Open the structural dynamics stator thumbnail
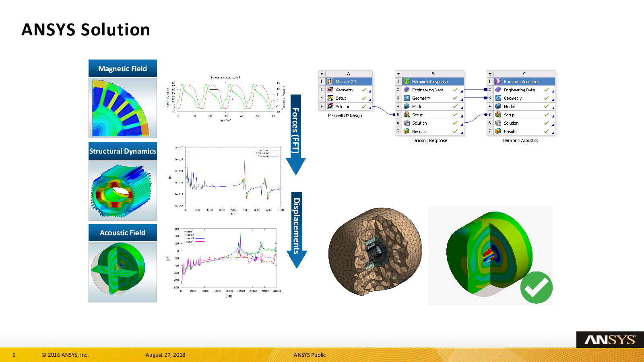 click(123, 190)
